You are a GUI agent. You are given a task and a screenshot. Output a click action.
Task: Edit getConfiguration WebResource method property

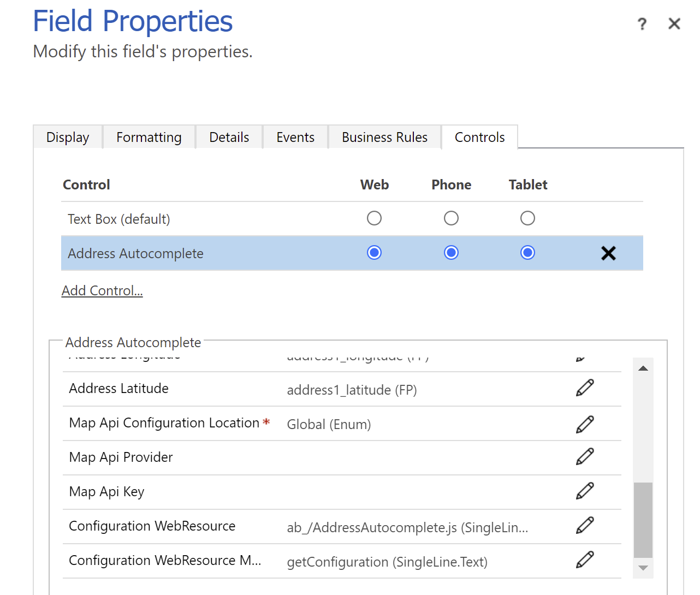click(585, 560)
